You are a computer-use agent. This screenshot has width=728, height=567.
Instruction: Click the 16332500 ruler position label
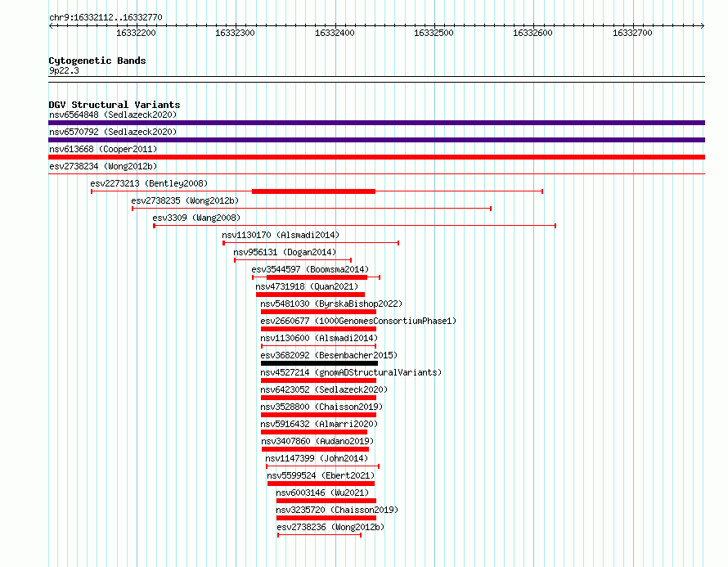434,33
